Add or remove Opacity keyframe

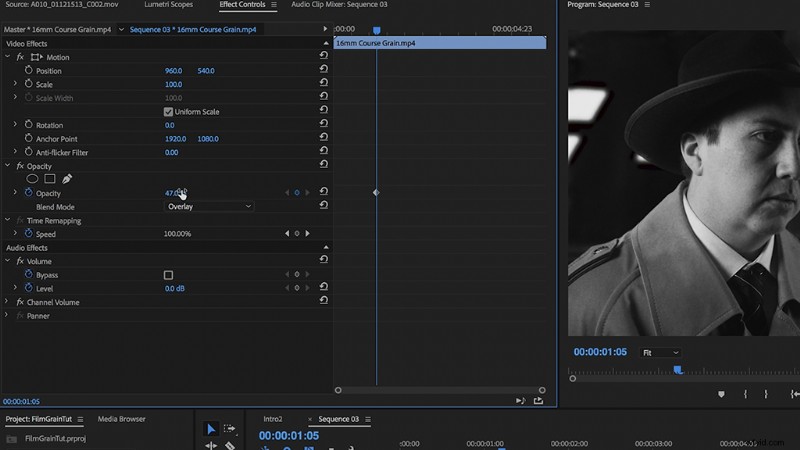pyautogui.click(x=297, y=192)
